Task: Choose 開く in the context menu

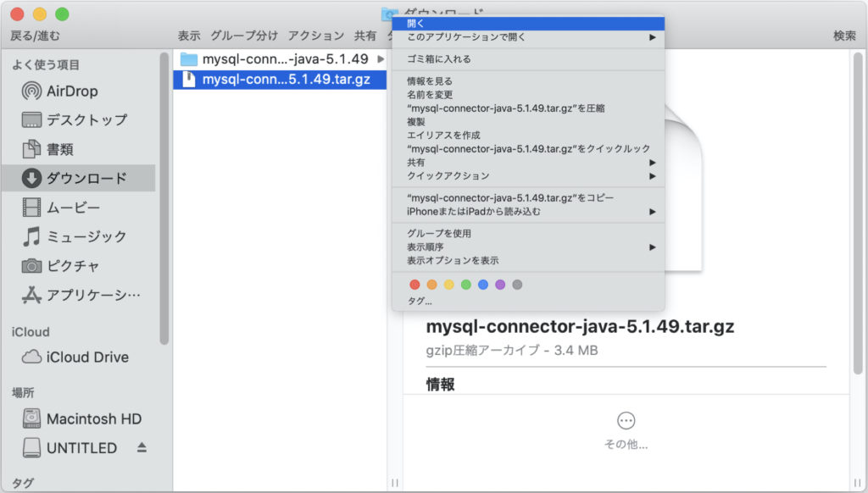Action: pos(528,23)
